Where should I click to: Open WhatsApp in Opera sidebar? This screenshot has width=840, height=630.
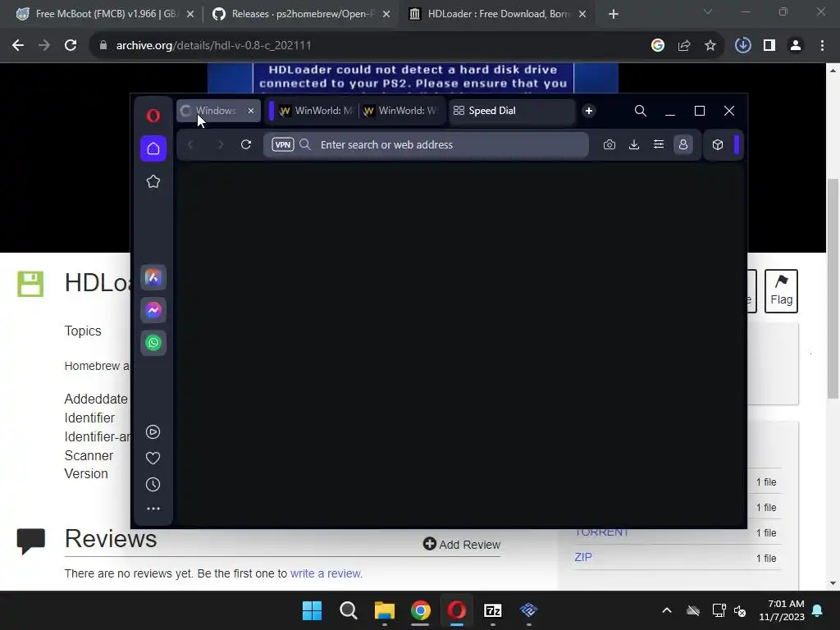point(153,342)
